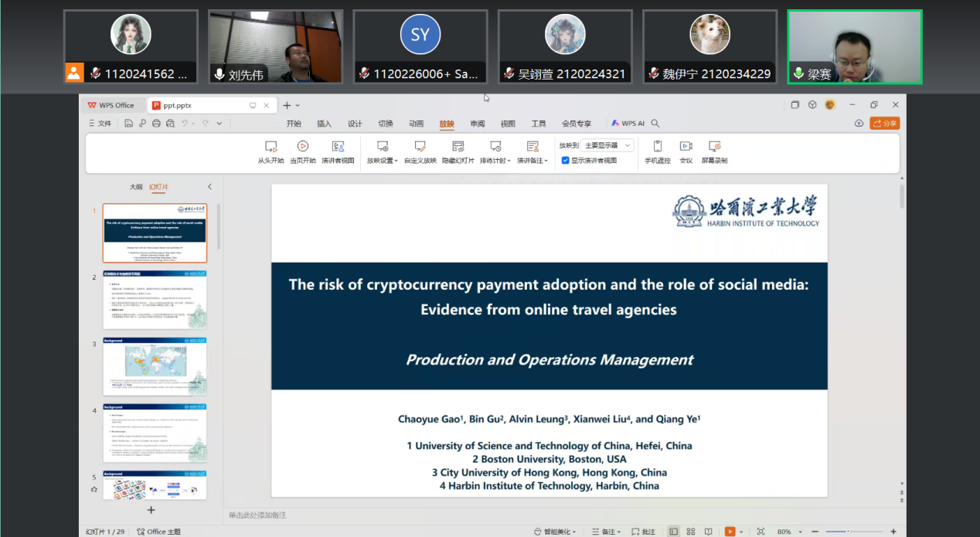Open 手机遥控 phone remote control
The width and height of the screenshot is (980, 537).
(x=658, y=151)
